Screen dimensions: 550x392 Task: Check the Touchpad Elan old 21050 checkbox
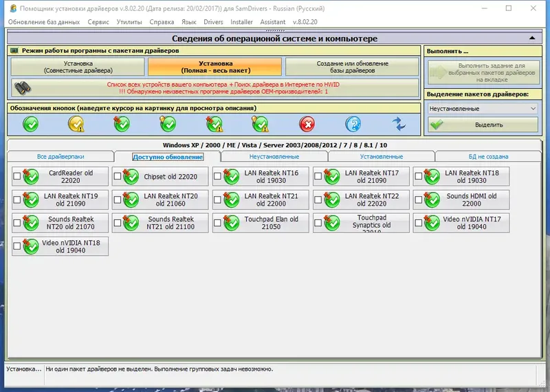coord(217,223)
